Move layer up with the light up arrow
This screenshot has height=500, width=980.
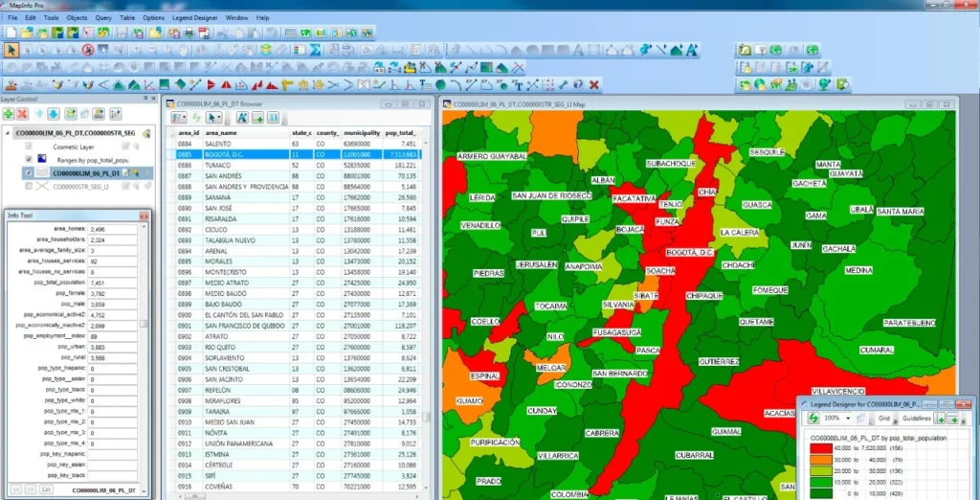tap(39, 114)
